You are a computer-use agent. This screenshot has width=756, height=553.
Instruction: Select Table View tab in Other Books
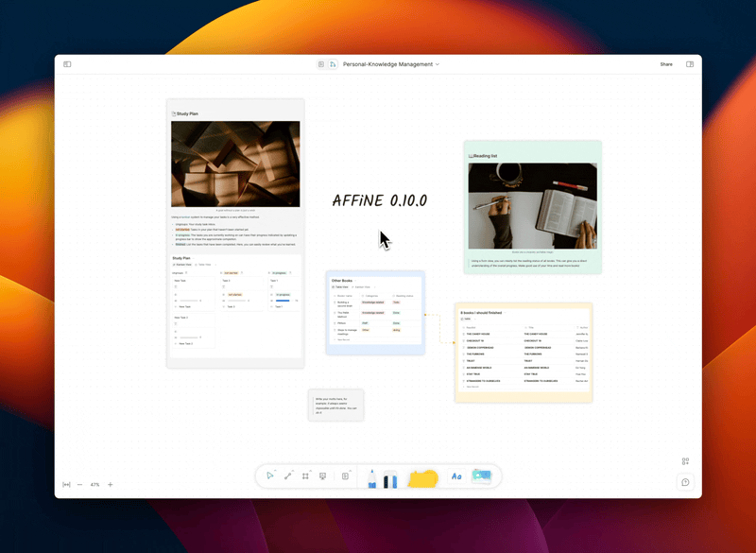click(x=340, y=286)
